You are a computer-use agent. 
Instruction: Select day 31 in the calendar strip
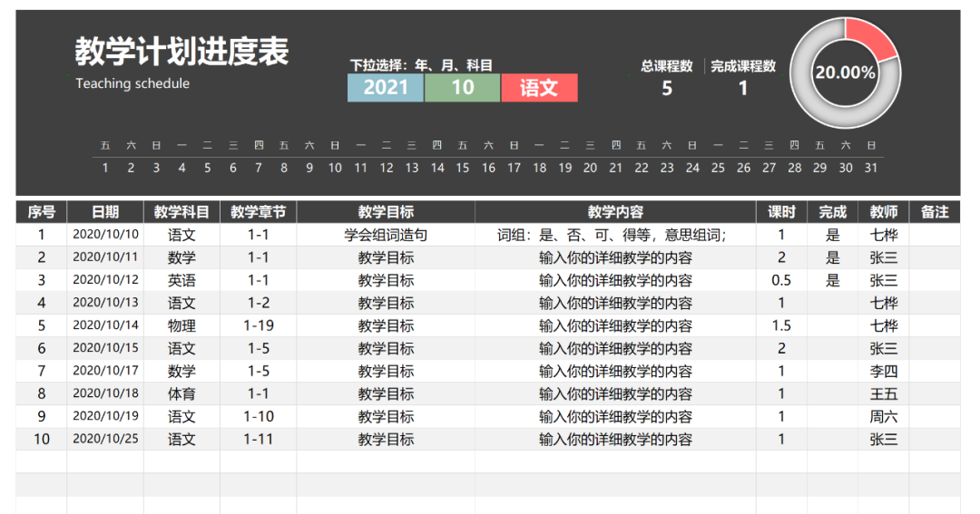(x=871, y=168)
